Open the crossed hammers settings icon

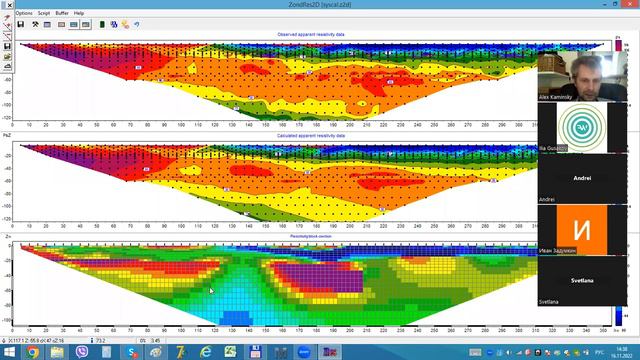[36, 24]
